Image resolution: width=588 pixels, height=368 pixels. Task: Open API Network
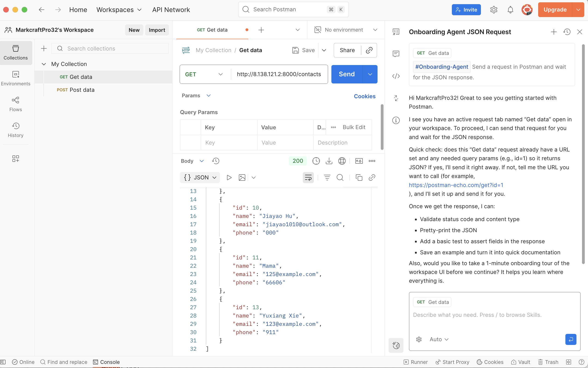[171, 10]
